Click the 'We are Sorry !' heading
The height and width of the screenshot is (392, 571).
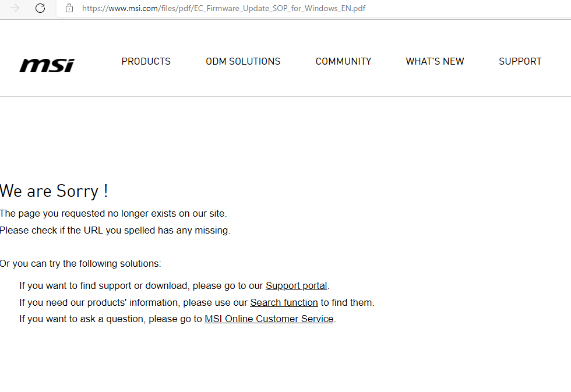click(54, 191)
